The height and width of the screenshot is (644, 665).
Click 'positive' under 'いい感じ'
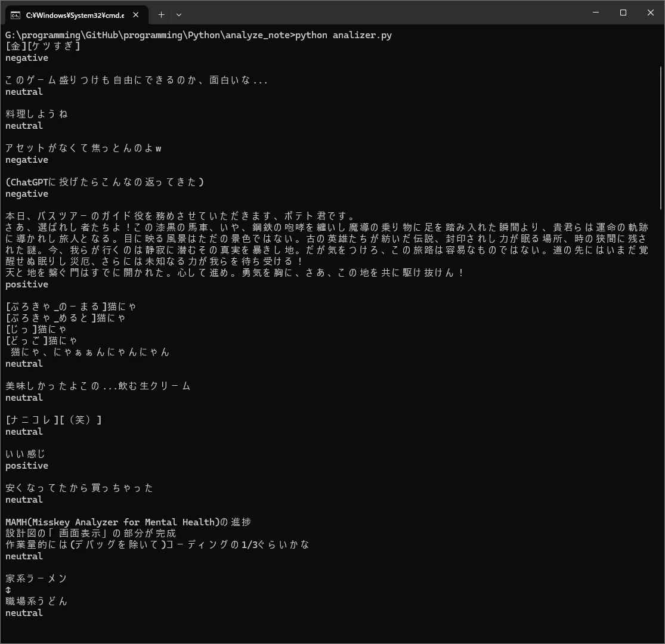[x=27, y=466]
